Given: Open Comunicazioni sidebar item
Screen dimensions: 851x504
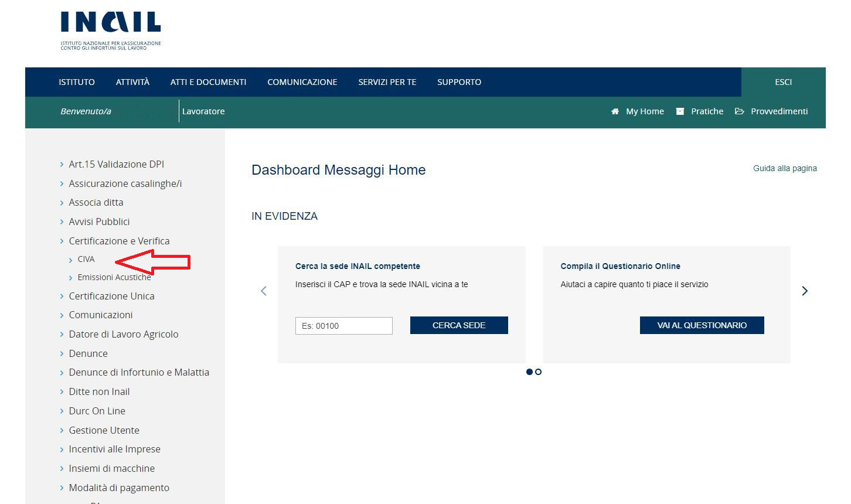Looking at the screenshot, I should (101, 315).
